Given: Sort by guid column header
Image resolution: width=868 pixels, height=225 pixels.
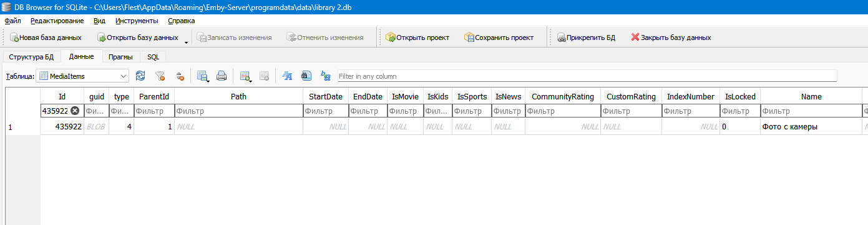Looking at the screenshot, I should (x=97, y=97).
